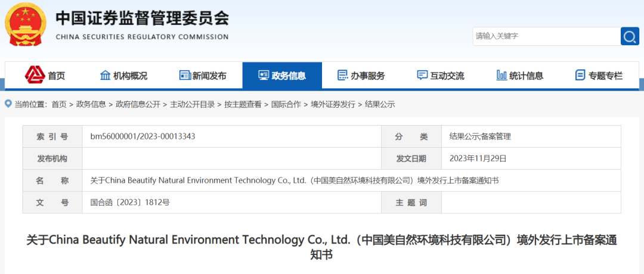Click the form icon for 办事服务
644x274 pixels.
(x=342, y=76)
